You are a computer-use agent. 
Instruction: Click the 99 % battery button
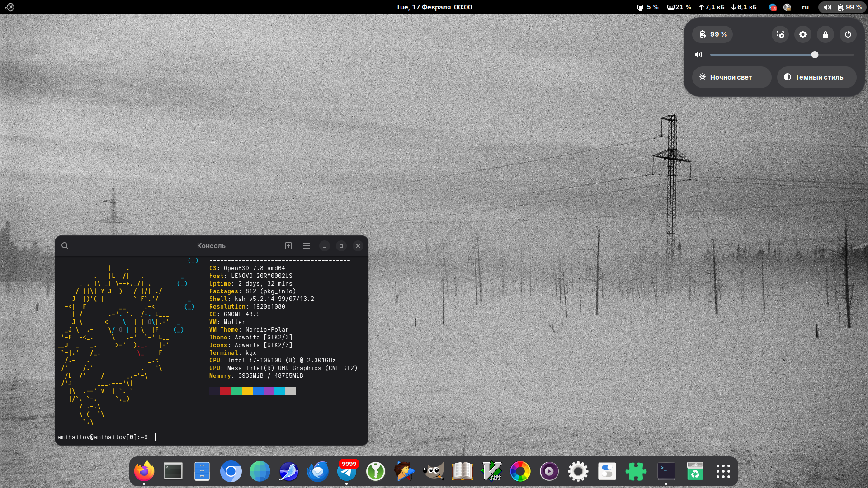click(x=713, y=34)
